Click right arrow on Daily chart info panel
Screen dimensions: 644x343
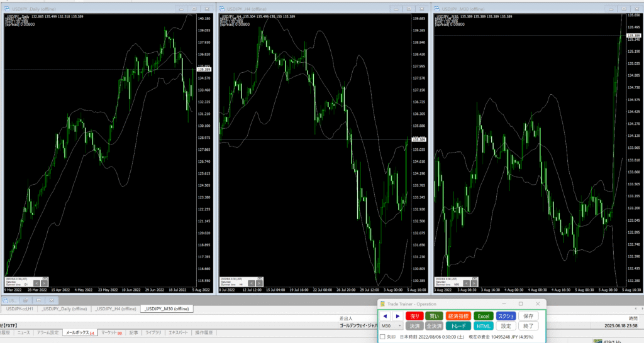pyautogui.click(x=44, y=283)
